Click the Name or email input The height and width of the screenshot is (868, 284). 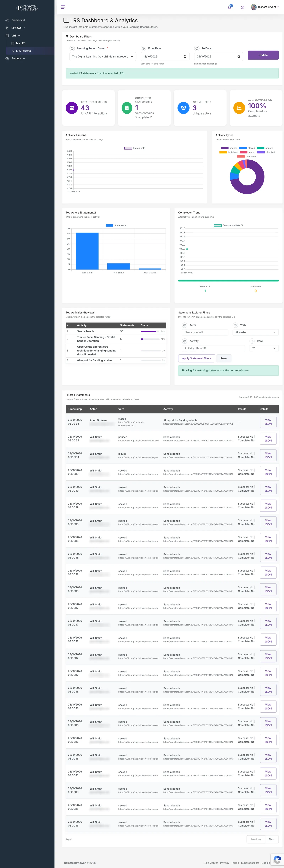[205, 333]
